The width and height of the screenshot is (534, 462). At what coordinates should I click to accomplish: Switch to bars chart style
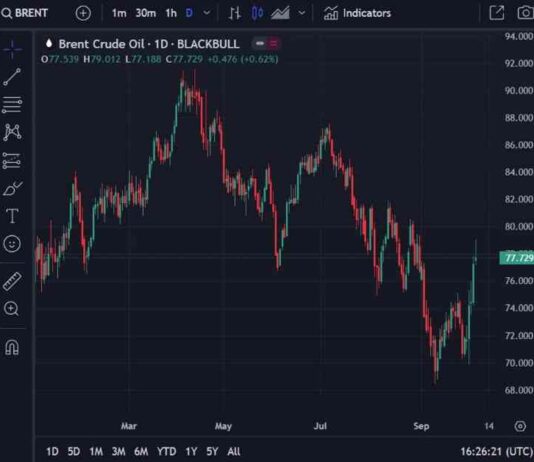[235, 13]
